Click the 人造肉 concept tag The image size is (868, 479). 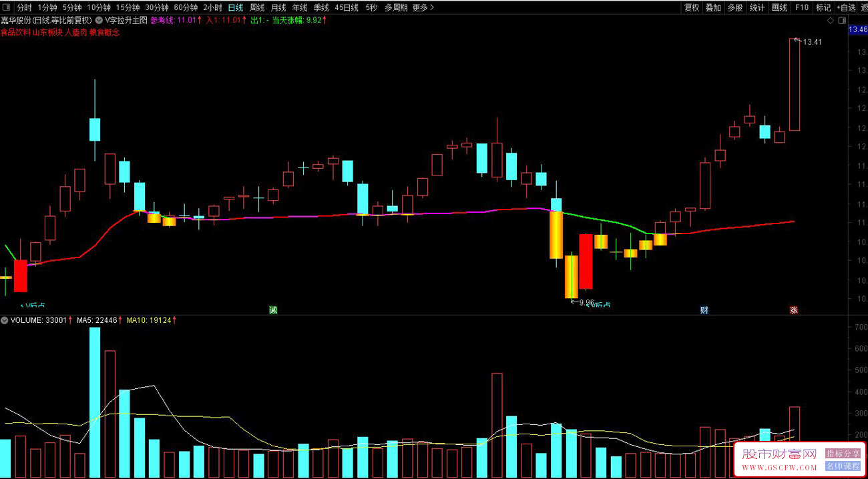pos(75,32)
